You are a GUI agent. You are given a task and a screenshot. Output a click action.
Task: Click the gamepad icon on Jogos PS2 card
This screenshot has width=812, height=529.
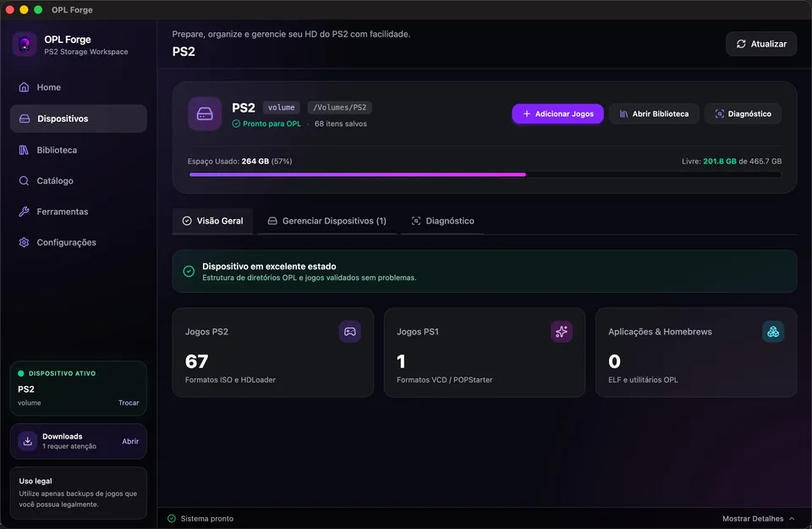350,332
